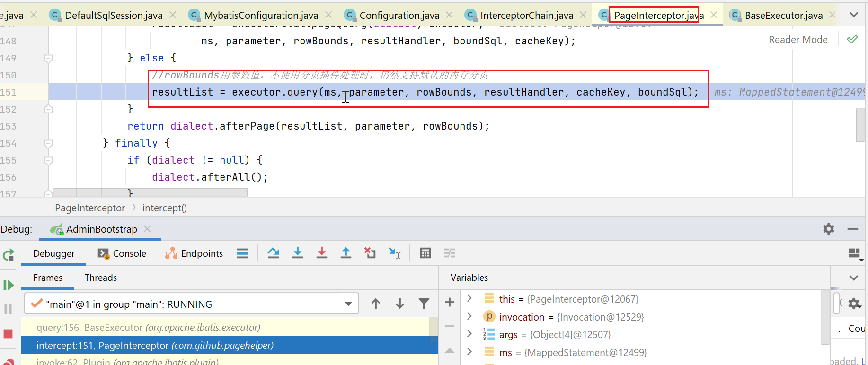The image size is (868, 365).
Task: Open debug panel settings gear
Action: pos(828,229)
